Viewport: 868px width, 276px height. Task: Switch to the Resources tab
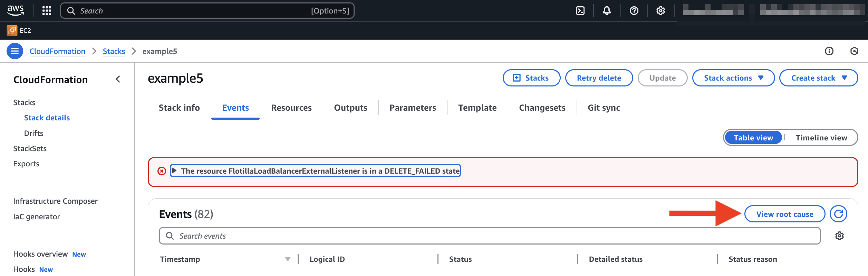pyautogui.click(x=291, y=108)
